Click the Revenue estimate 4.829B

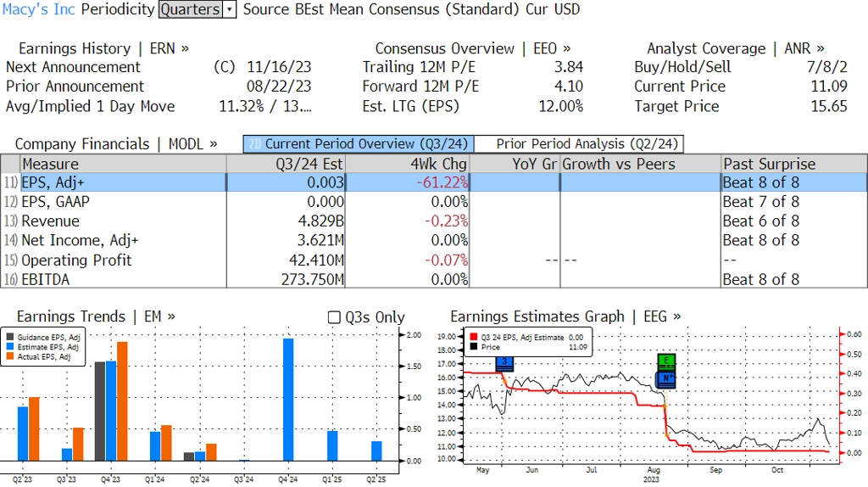point(320,221)
